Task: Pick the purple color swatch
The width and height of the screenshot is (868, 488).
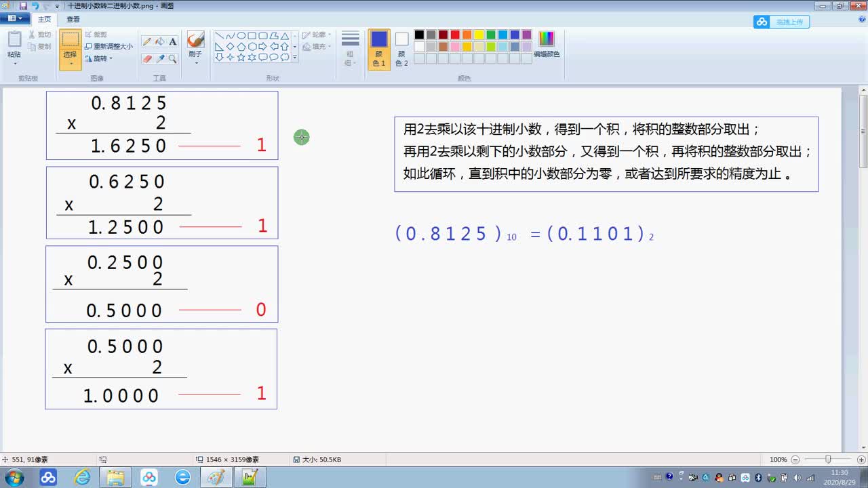Action: pyautogui.click(x=527, y=35)
